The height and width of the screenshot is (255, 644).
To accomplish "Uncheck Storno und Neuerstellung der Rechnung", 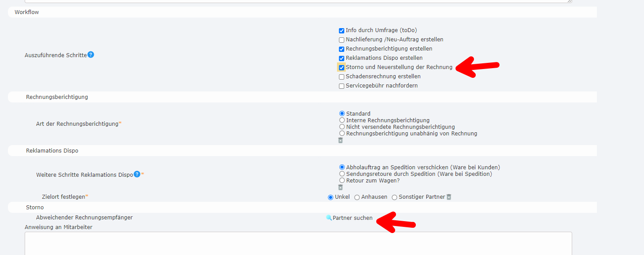I will [x=341, y=67].
